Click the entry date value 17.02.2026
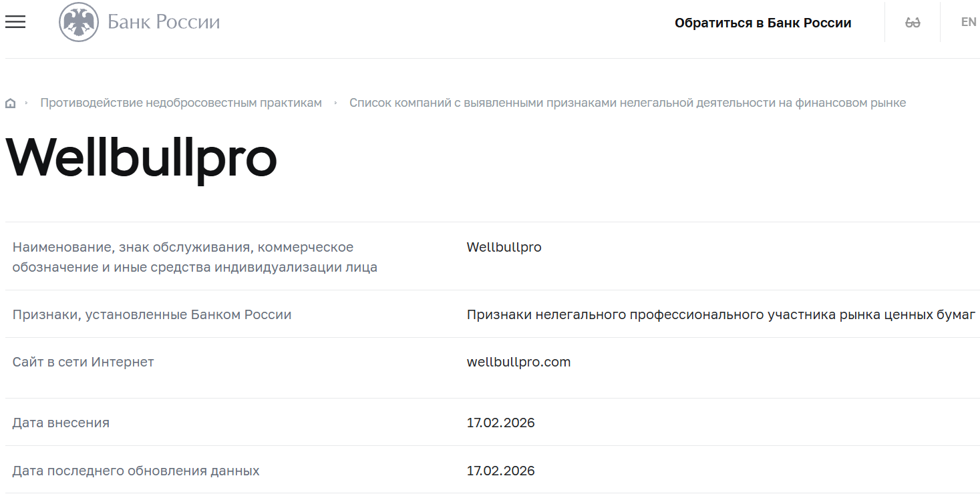980x494 pixels. [500, 423]
